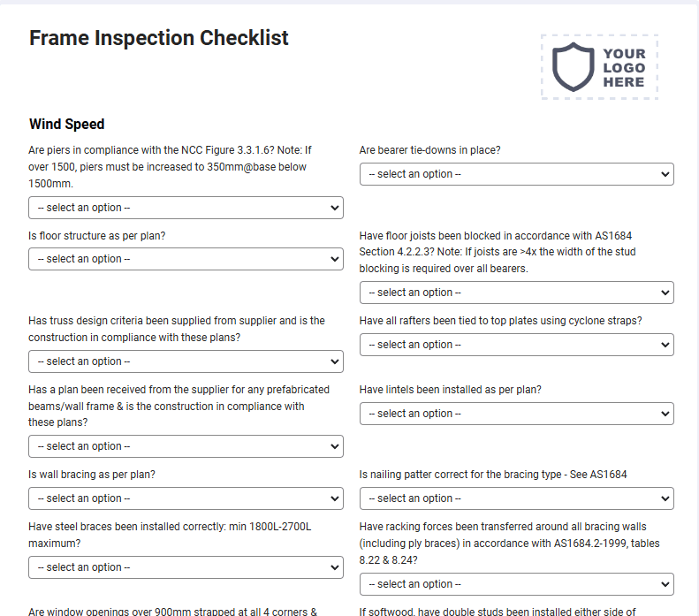The width and height of the screenshot is (699, 616).
Task: Select option for wall bracing as per plan
Action: click(x=186, y=498)
